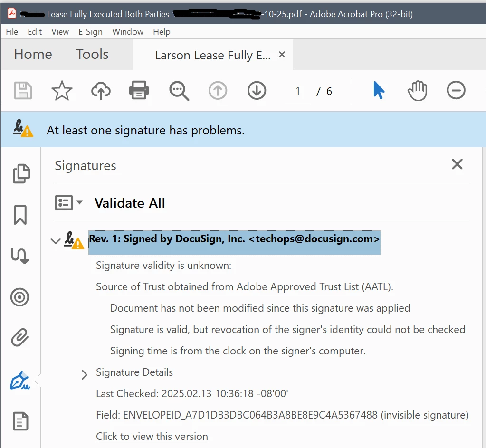Select Last Checked timestamp line
The image size is (486, 448).
tap(192, 393)
